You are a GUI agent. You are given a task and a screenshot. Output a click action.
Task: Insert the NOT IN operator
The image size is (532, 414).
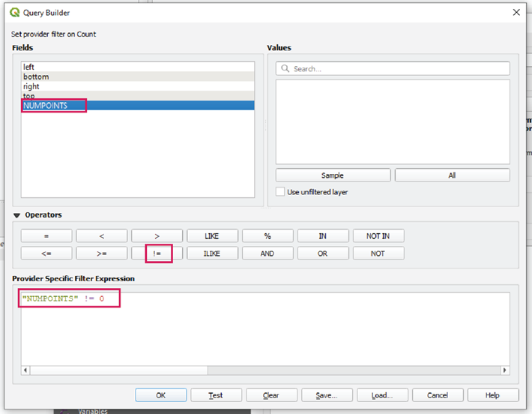point(378,236)
